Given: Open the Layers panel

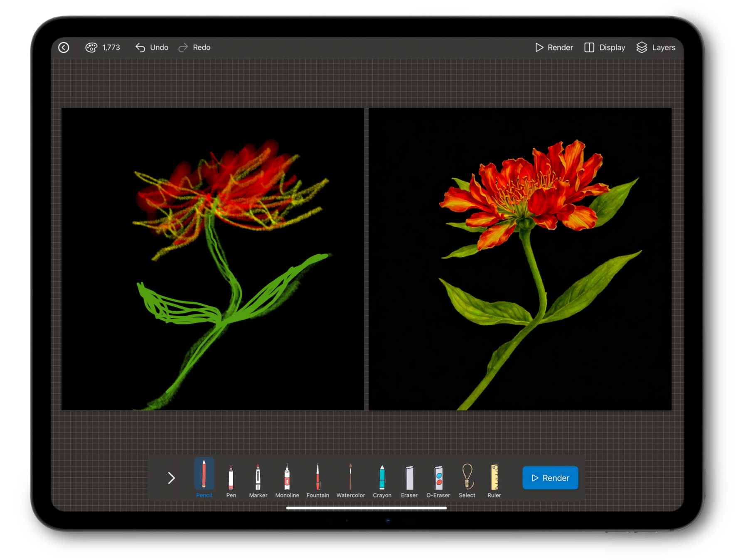Looking at the screenshot, I should tap(656, 48).
